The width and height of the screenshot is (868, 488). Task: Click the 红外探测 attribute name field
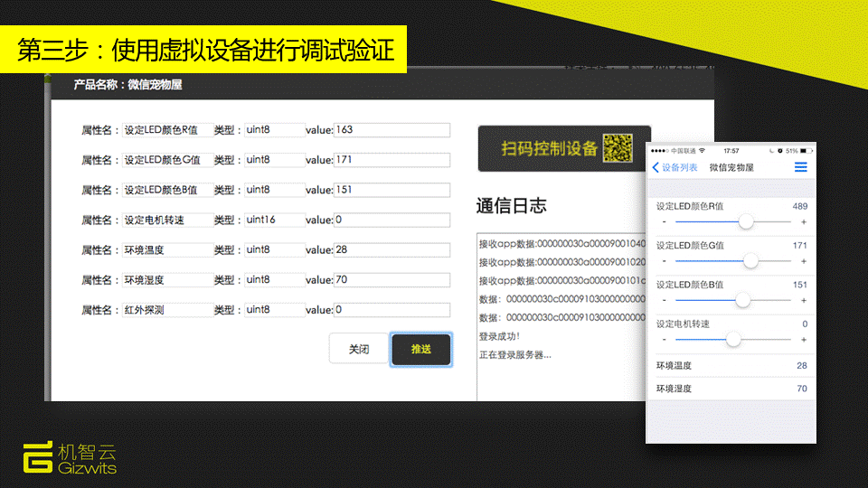point(167,310)
